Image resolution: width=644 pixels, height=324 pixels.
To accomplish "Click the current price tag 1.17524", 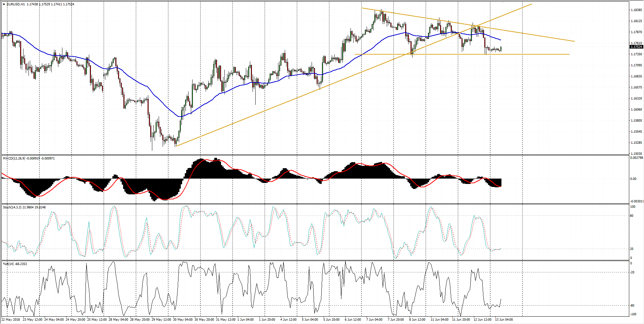I will click(x=637, y=47).
